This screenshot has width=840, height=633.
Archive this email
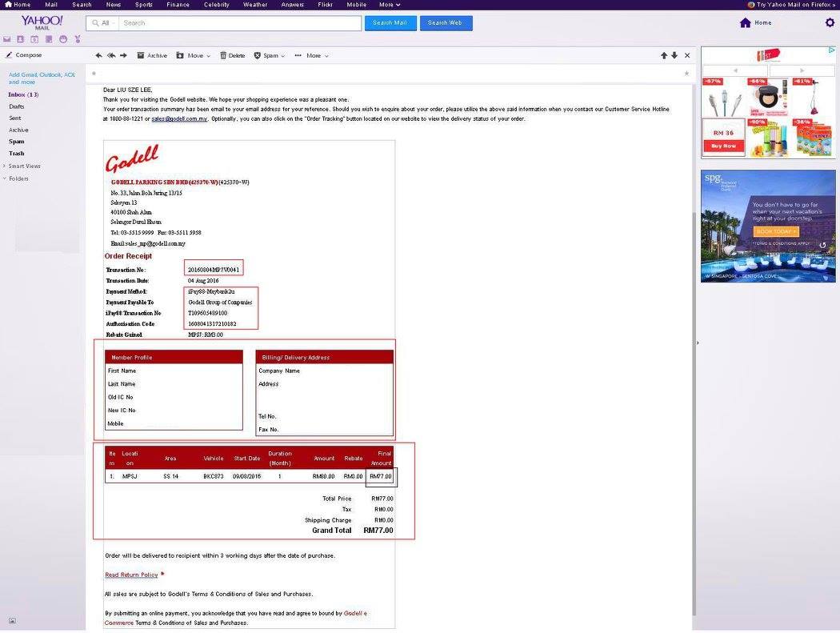click(x=152, y=55)
